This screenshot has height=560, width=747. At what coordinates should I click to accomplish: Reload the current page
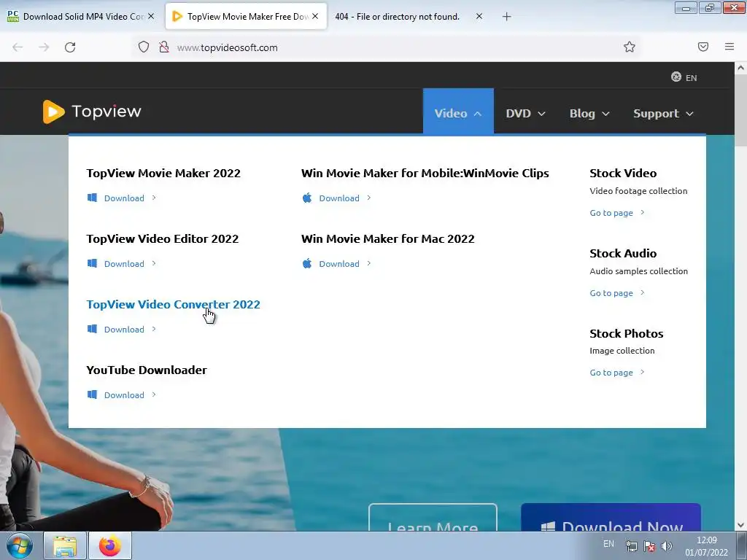70,47
